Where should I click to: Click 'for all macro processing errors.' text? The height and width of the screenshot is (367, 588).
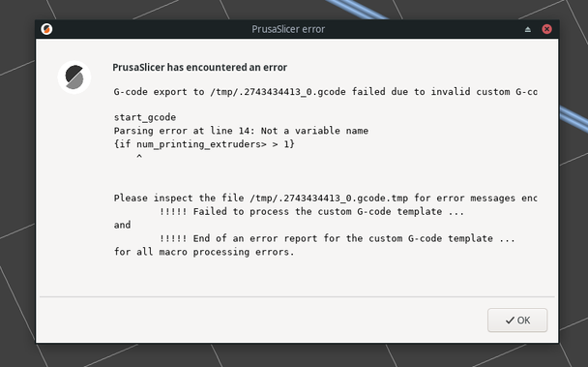[204, 252]
